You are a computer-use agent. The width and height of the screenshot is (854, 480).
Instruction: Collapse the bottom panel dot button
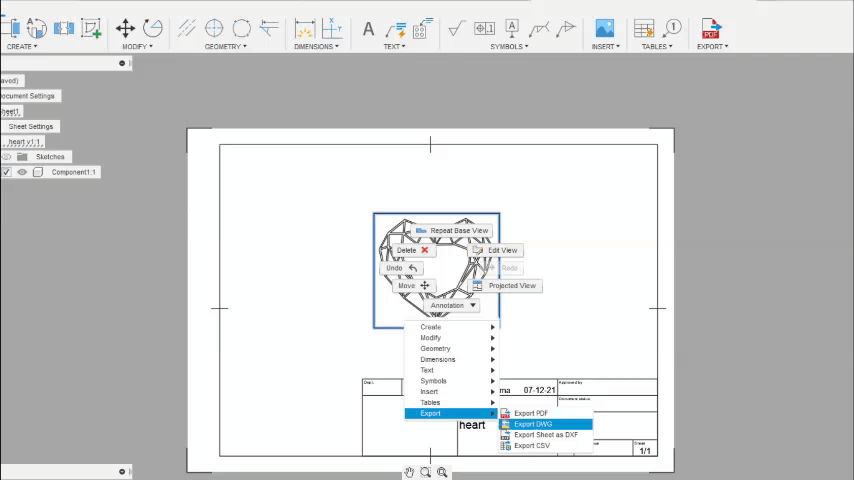click(x=122, y=472)
